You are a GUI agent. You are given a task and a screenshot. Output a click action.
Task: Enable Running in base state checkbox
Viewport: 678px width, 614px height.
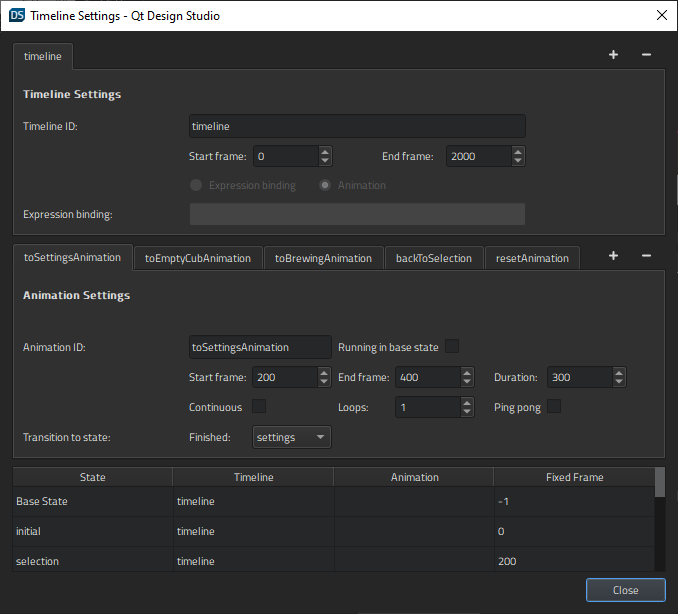click(x=452, y=347)
